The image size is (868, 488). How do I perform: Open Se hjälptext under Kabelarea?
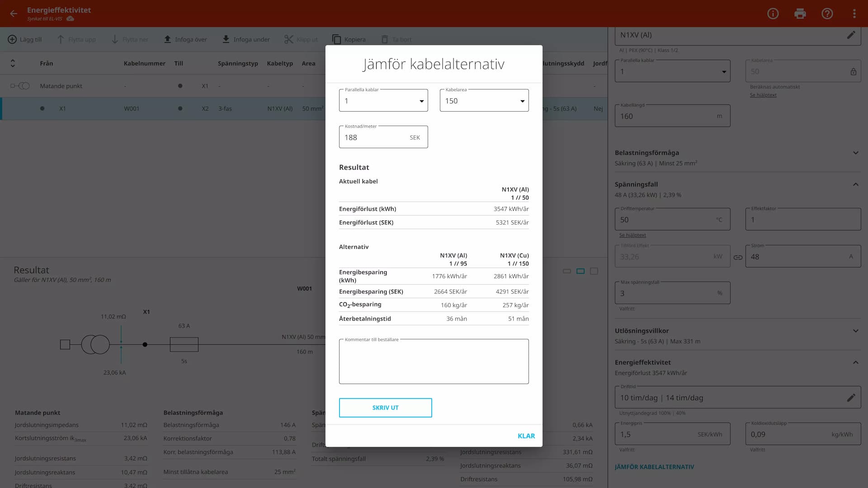[x=763, y=95]
